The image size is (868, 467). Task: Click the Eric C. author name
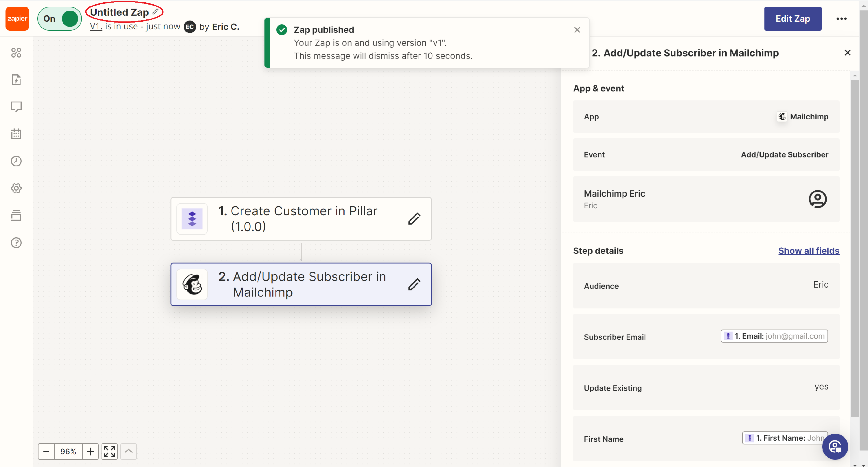coord(225,27)
